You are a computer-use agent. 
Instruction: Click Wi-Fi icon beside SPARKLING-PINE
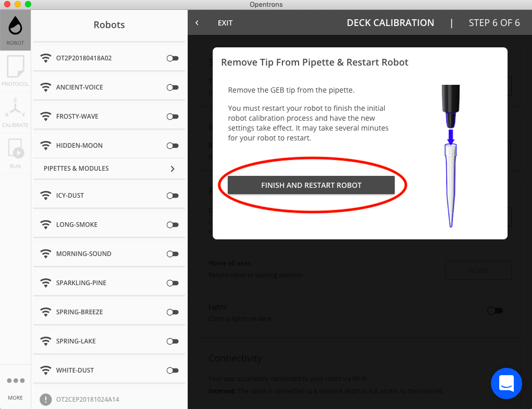tap(46, 283)
